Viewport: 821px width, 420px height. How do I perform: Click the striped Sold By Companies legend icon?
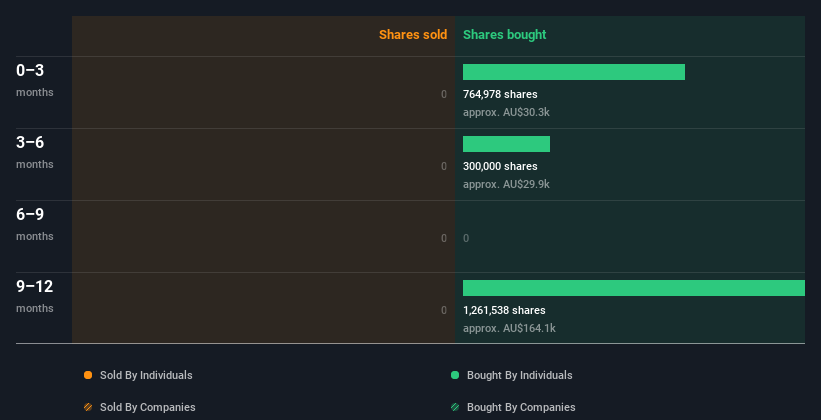[x=88, y=407]
